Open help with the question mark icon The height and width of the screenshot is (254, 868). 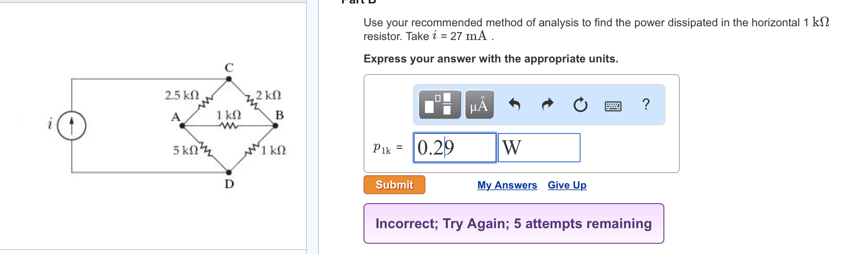(x=645, y=104)
